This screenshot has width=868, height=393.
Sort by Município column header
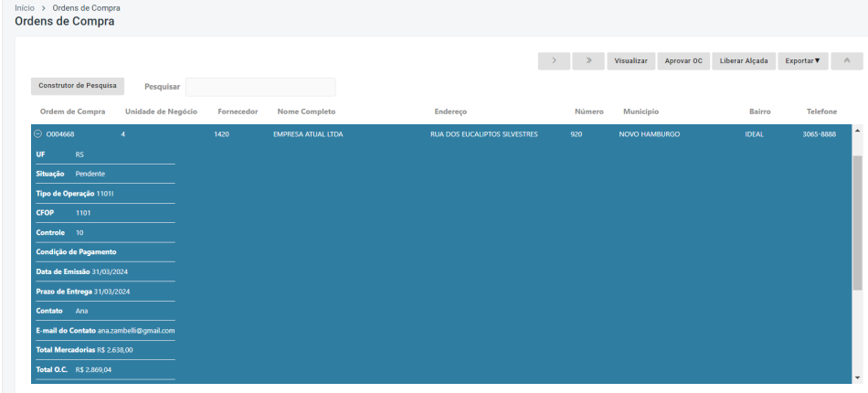pyautogui.click(x=641, y=112)
